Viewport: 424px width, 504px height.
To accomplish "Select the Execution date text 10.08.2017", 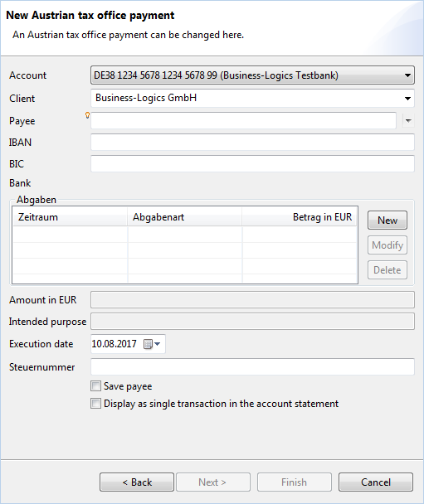I will coord(115,344).
